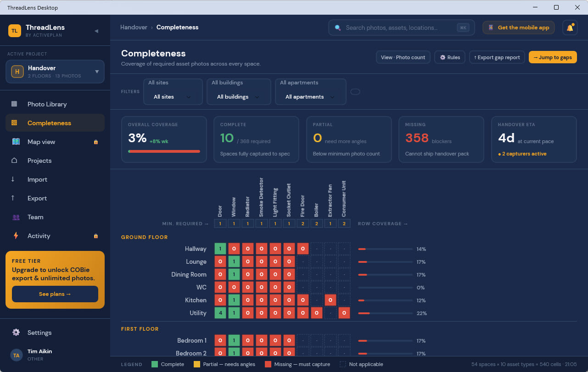The image size is (588, 372).
Task: Click Export gap report
Action: pyautogui.click(x=497, y=57)
